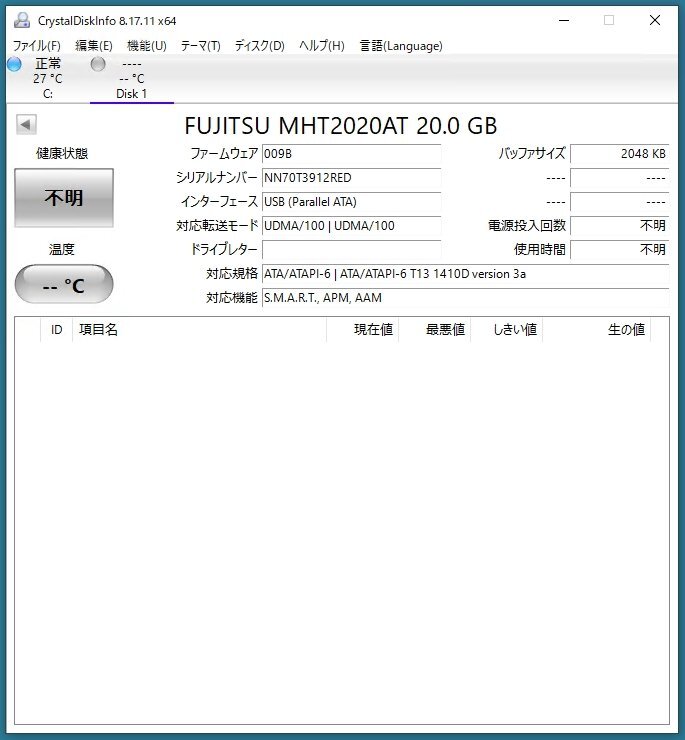Click the シリアルナンバー label
Image resolution: width=685 pixels, height=740 pixels.
click(217, 178)
